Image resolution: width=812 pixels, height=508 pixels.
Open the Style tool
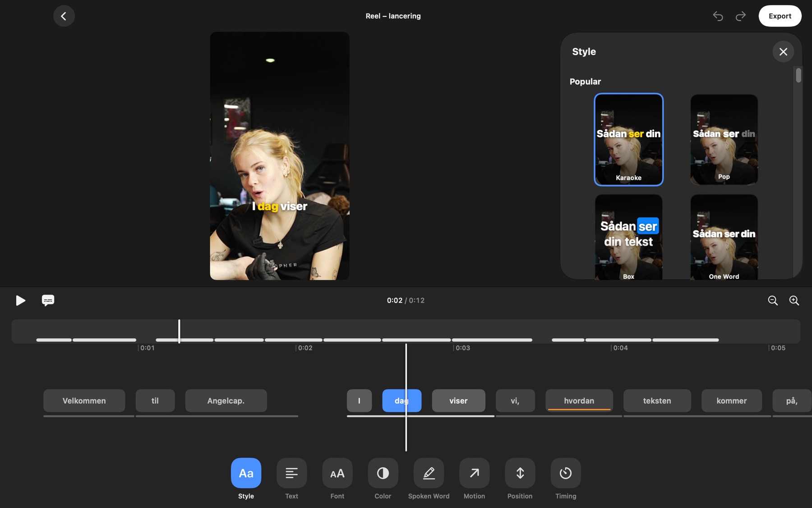[x=246, y=473]
